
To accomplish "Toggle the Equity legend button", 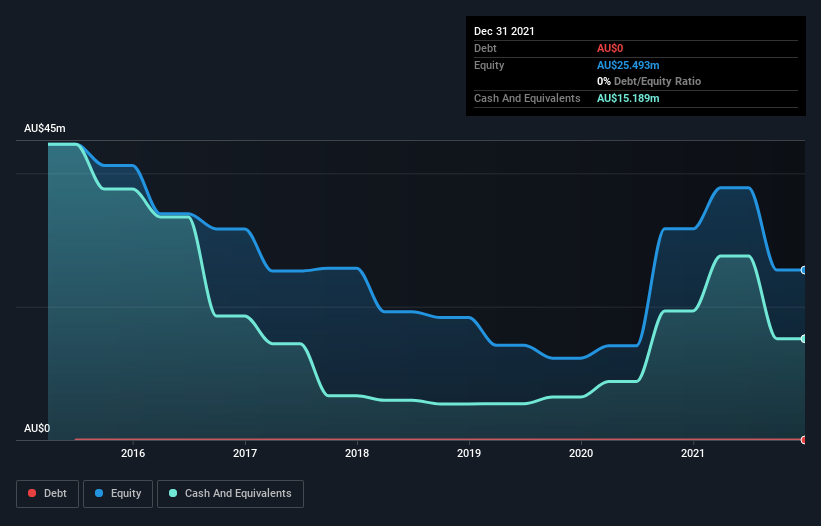I will click(118, 494).
